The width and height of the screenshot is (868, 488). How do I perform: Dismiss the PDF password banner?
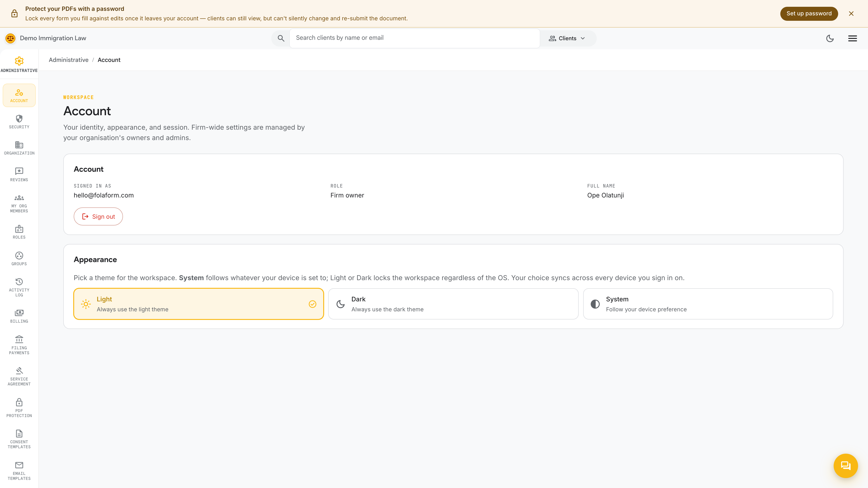(x=851, y=14)
